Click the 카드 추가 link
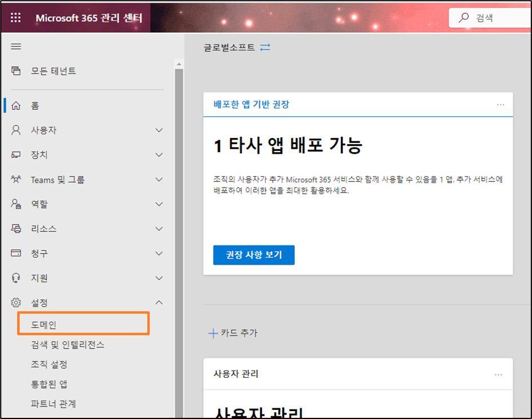This screenshot has width=532, height=419. 239,333
